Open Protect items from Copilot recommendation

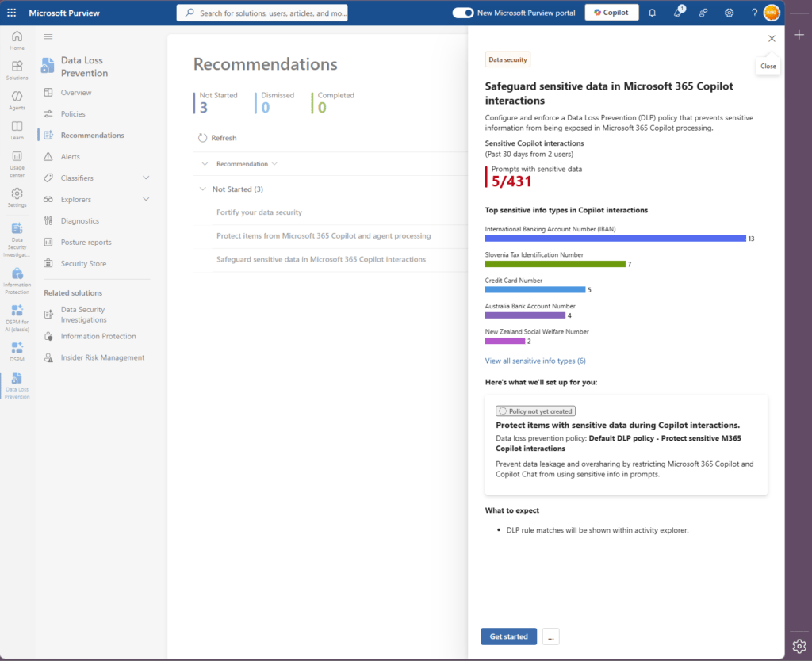[324, 235]
